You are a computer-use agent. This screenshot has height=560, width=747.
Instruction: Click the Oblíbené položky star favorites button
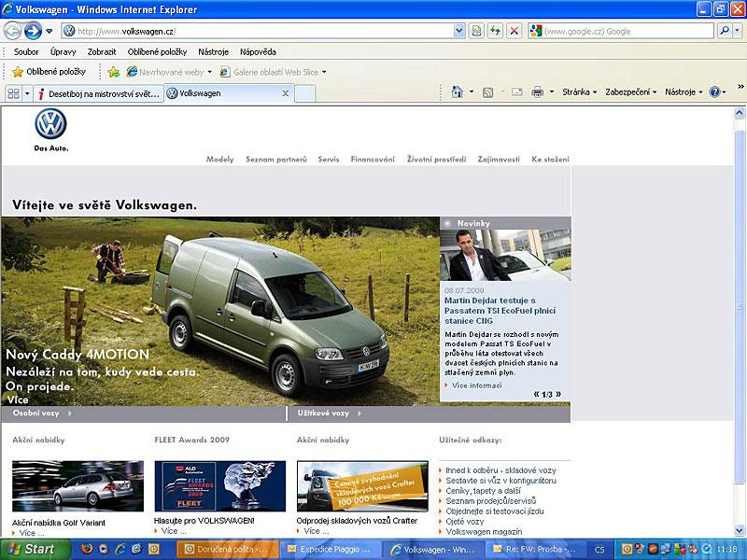[x=49, y=72]
